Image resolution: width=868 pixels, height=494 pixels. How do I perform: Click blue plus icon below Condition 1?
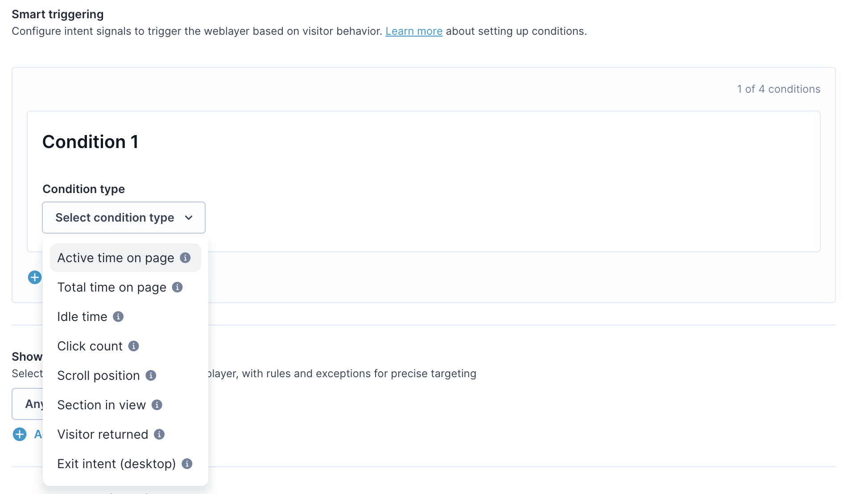pyautogui.click(x=35, y=277)
